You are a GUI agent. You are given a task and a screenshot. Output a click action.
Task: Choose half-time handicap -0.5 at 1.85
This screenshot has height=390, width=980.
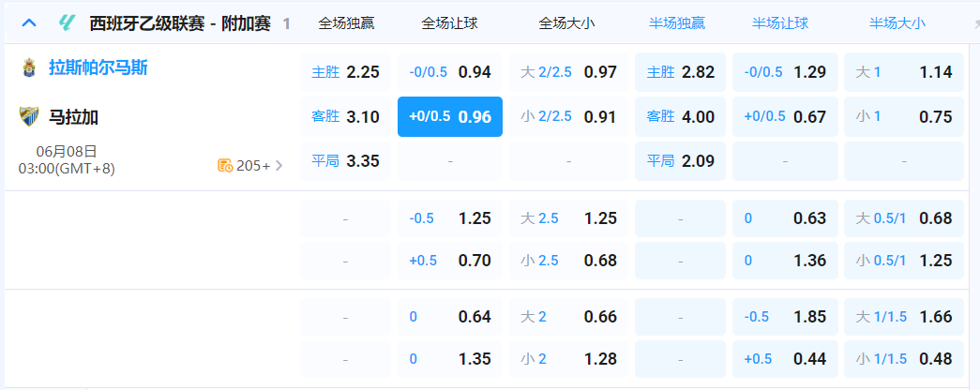click(785, 317)
